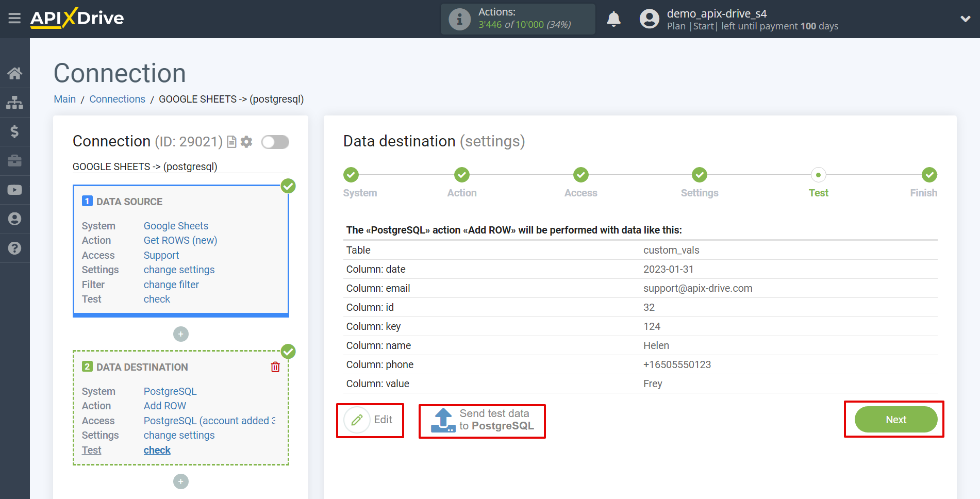Open the hamburger menu icon
Screen dimensions: 980x499
[x=14, y=19]
